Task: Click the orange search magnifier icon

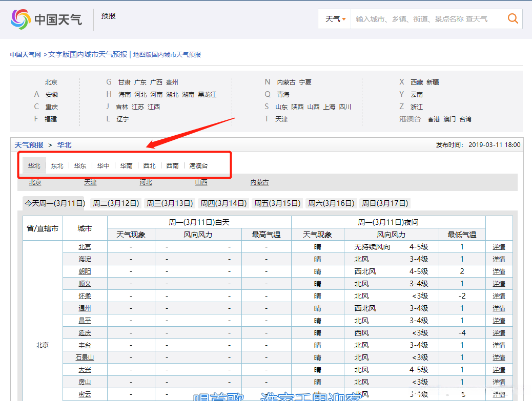Action: click(x=513, y=19)
